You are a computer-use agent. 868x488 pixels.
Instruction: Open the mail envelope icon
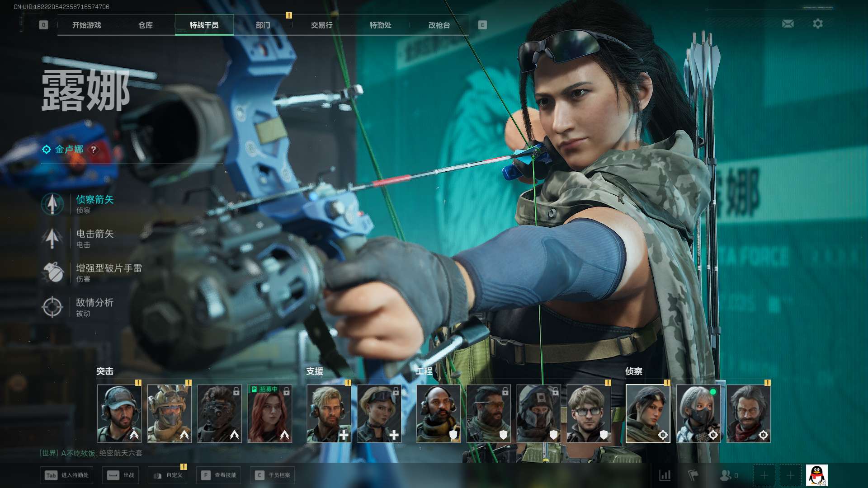pos(788,23)
